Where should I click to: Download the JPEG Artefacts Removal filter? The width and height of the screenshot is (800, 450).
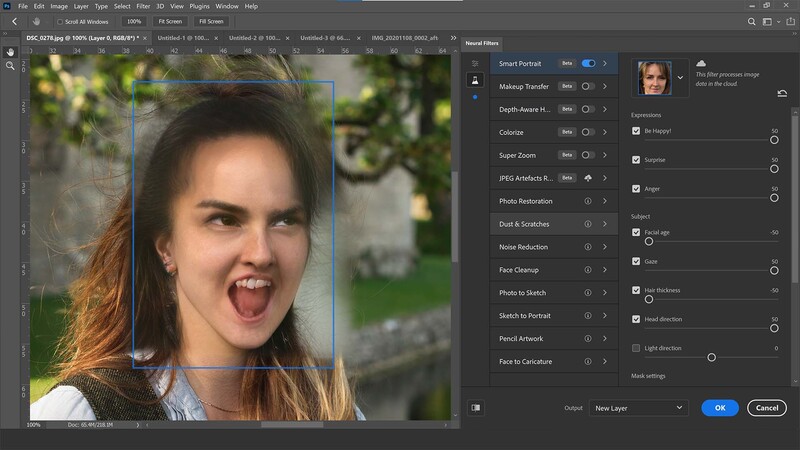(588, 178)
